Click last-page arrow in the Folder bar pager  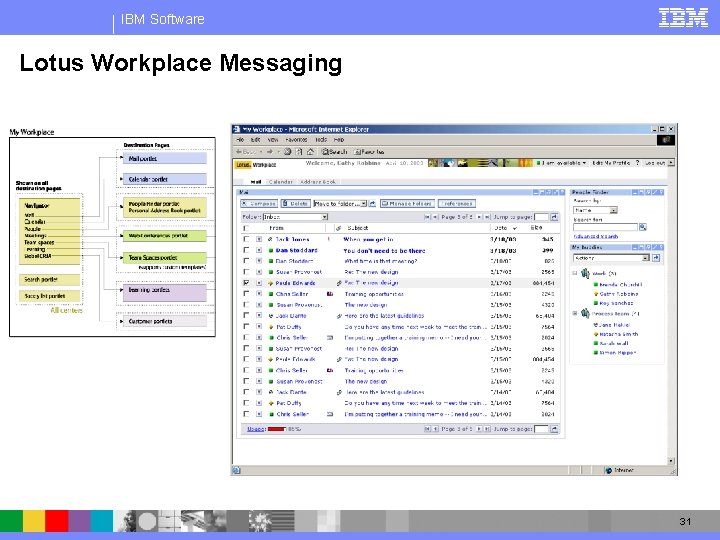point(487,217)
